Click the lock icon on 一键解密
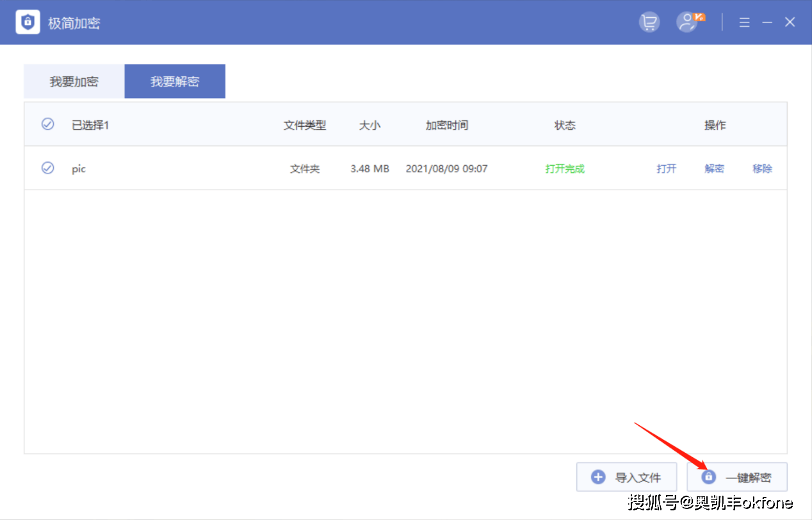Viewport: 812px width, 520px height. coord(708,477)
